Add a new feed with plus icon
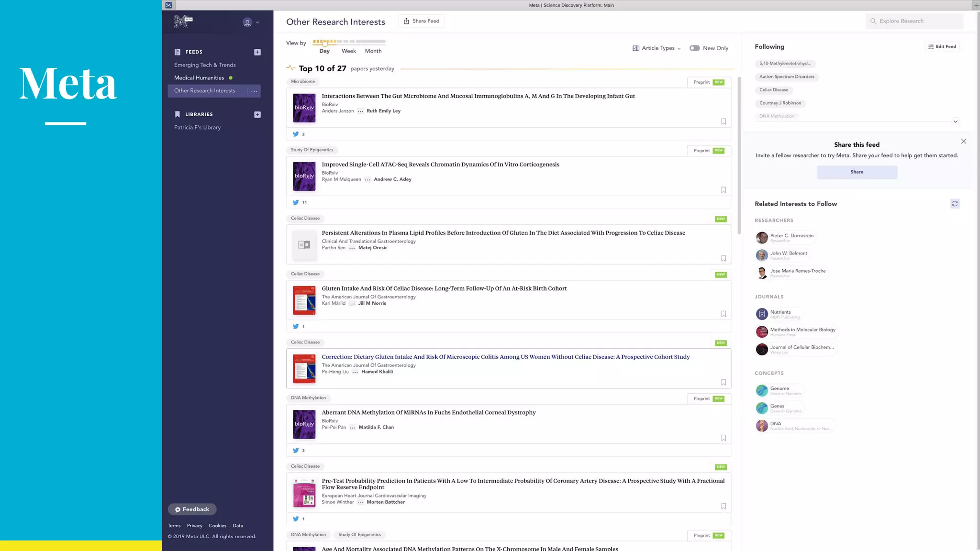This screenshot has height=551, width=980. (x=257, y=52)
